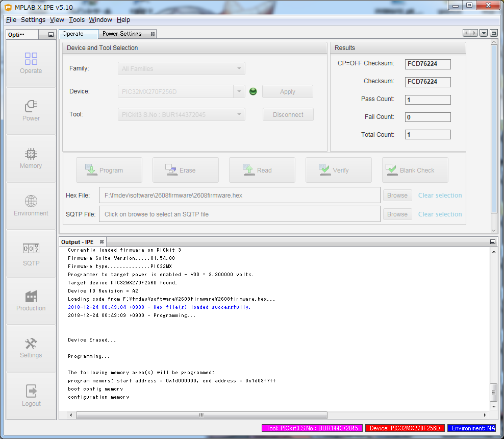This screenshot has height=439, width=504.
Task: Expand the Family dropdown
Action: pyautogui.click(x=239, y=68)
